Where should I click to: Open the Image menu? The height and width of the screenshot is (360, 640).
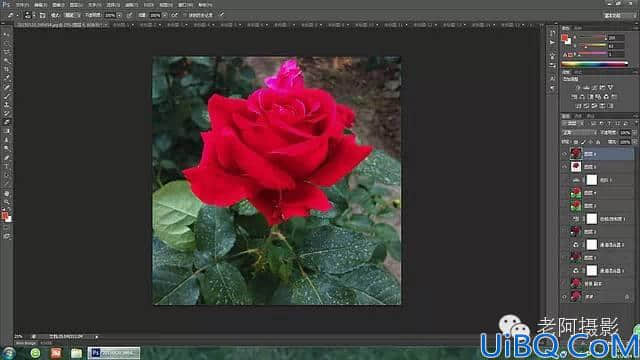click(x=58, y=5)
